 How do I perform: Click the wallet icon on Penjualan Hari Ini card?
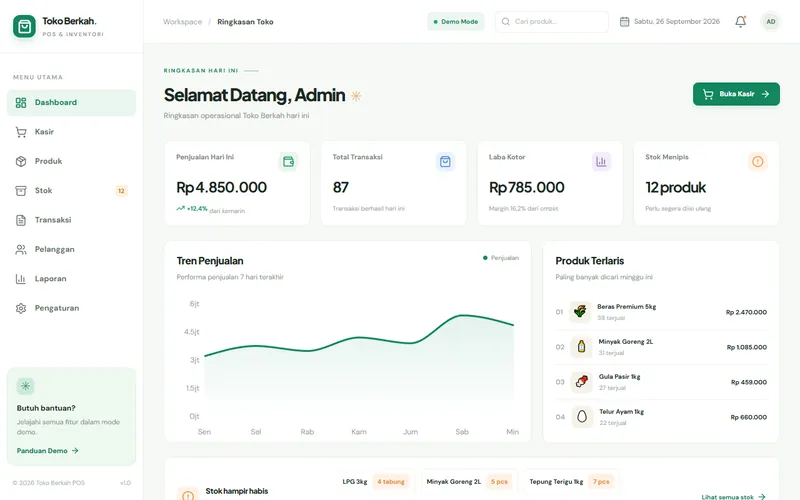[x=288, y=162]
